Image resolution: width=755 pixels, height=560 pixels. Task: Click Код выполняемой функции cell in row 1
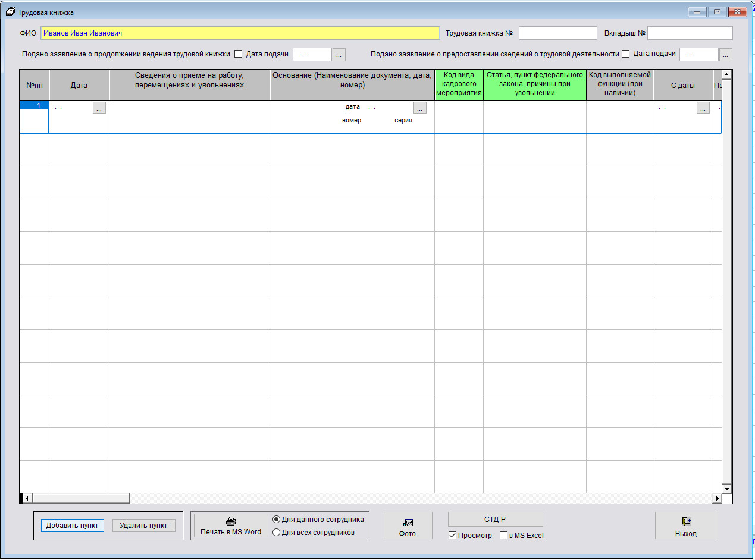pos(620,117)
